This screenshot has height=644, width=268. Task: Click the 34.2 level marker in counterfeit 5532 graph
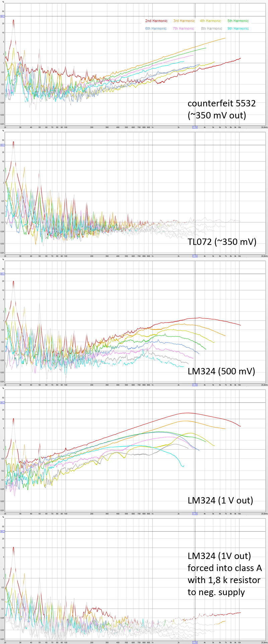point(3,16)
